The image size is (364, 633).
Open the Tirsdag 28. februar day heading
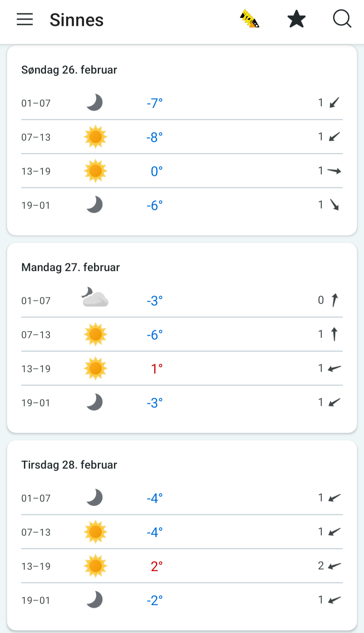click(x=69, y=465)
